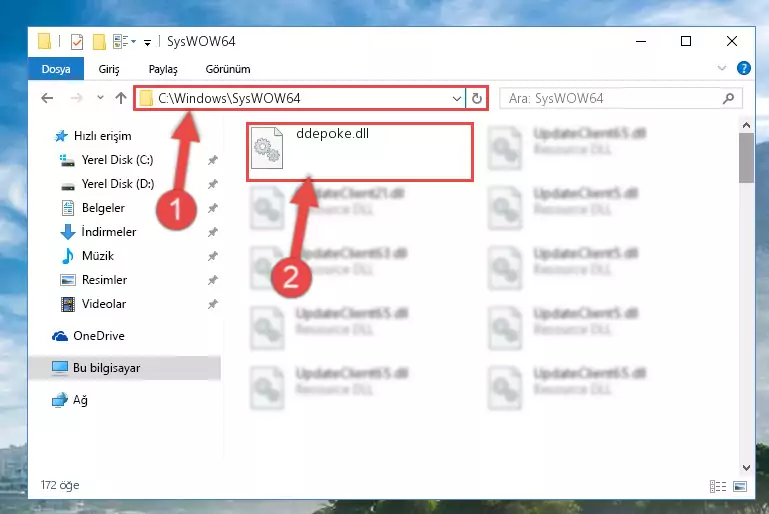Viewport: 769px width, 514px height.
Task: Open the Videolar folder shortcut
Action: point(103,304)
